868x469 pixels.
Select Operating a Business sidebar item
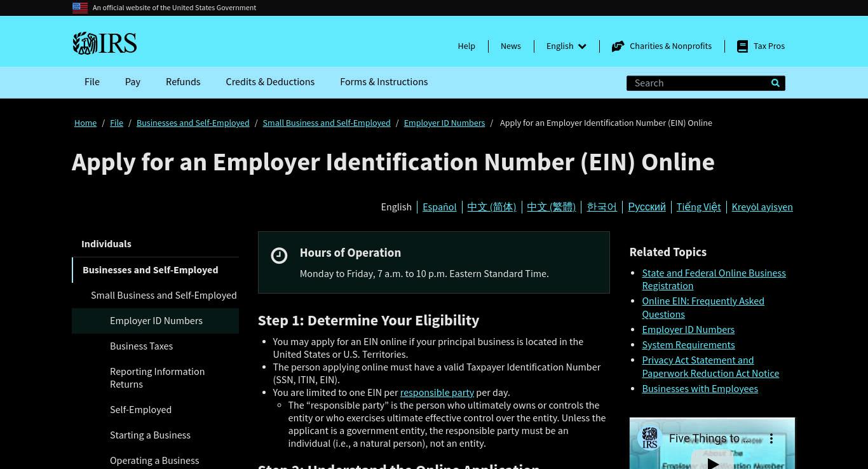[x=154, y=461]
